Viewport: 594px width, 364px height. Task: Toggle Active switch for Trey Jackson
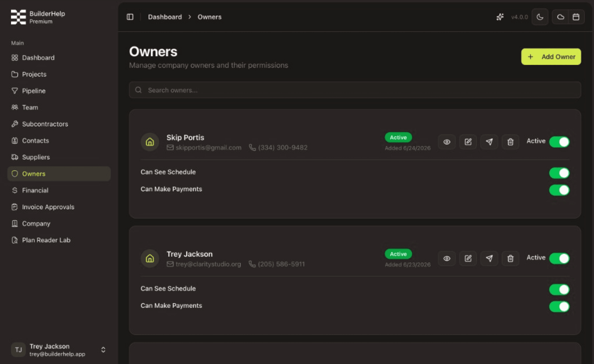559,258
